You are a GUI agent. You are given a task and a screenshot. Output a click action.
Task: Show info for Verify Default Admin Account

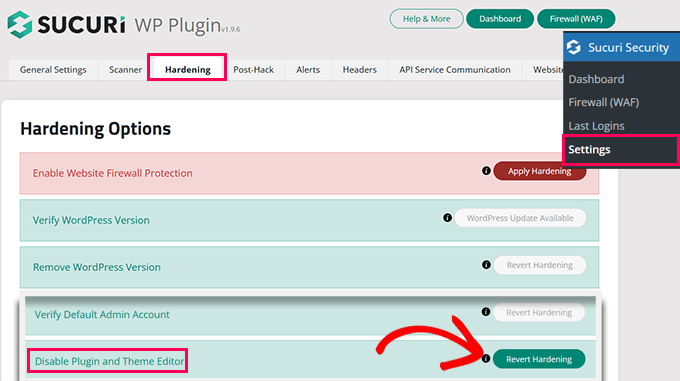point(486,312)
